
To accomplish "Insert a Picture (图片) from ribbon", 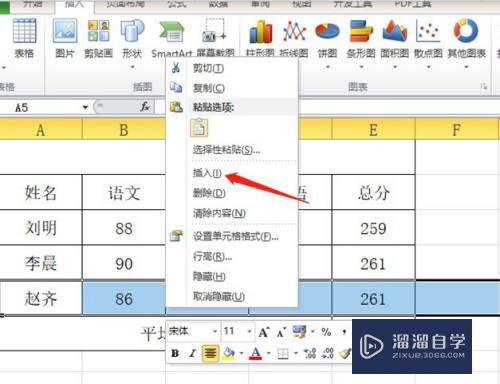I will pos(65,31).
